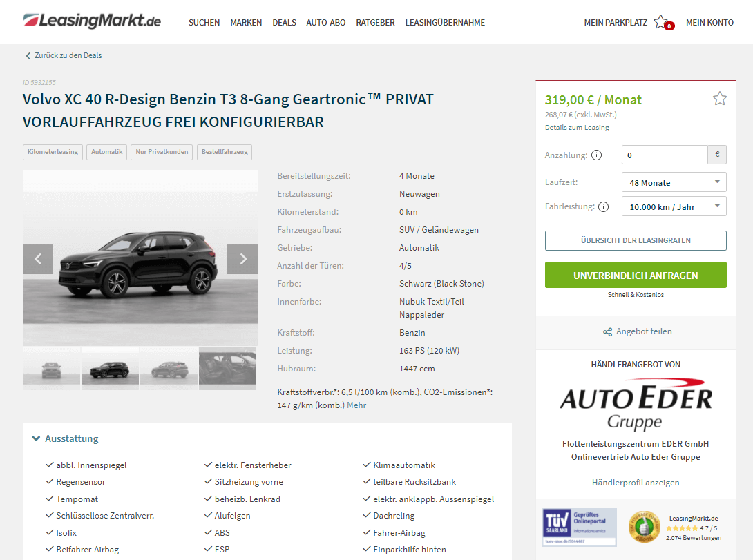Click the LeasingMarkt.de logo
753x560 pixels.
point(92,21)
